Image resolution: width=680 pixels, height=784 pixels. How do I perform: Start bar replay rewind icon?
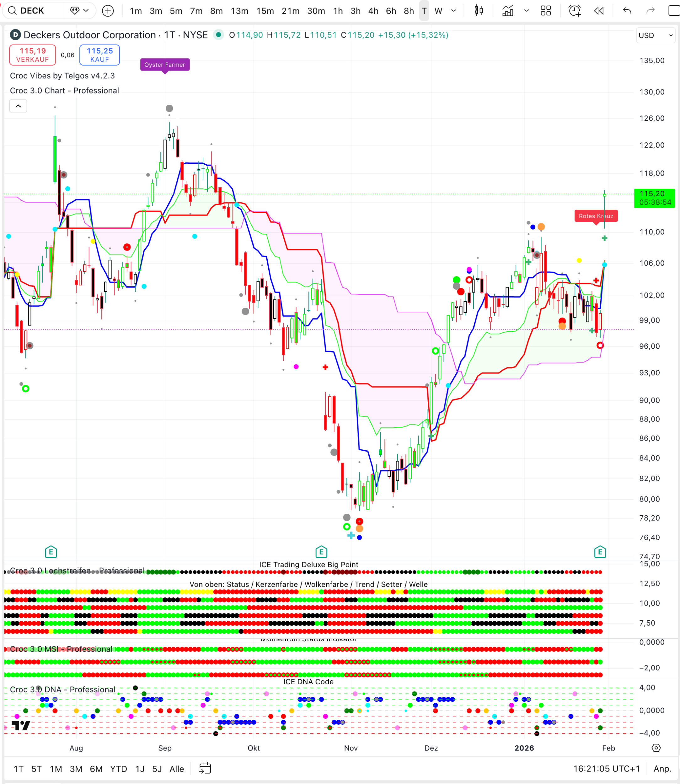click(x=599, y=11)
